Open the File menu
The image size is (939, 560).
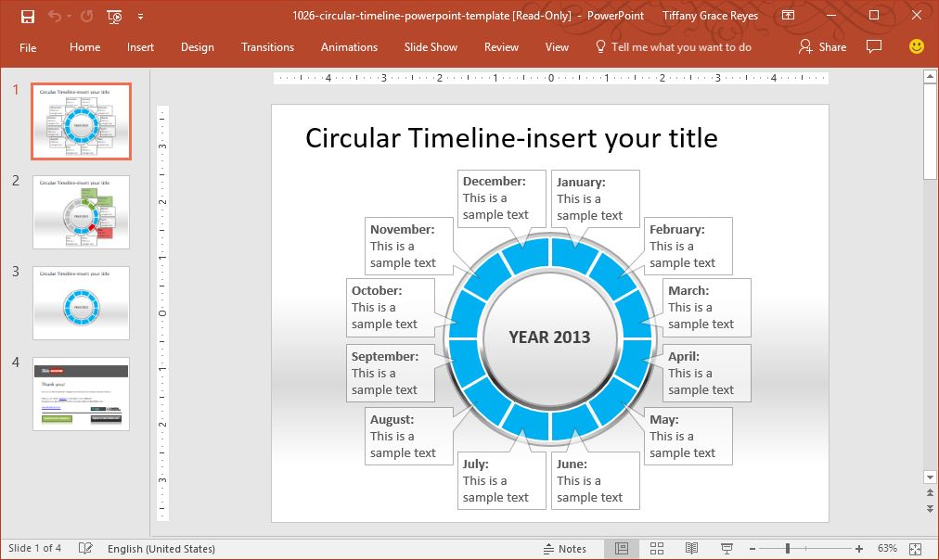pyautogui.click(x=28, y=47)
